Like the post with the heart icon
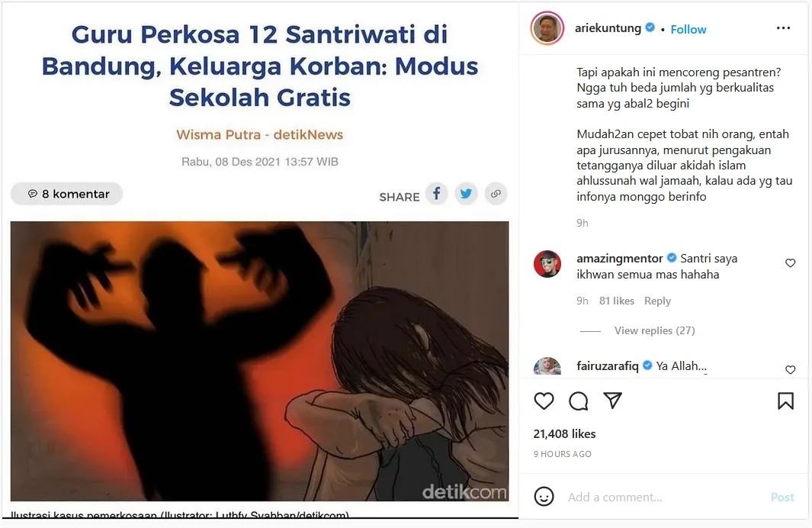This screenshot has height=528, width=812. click(544, 401)
